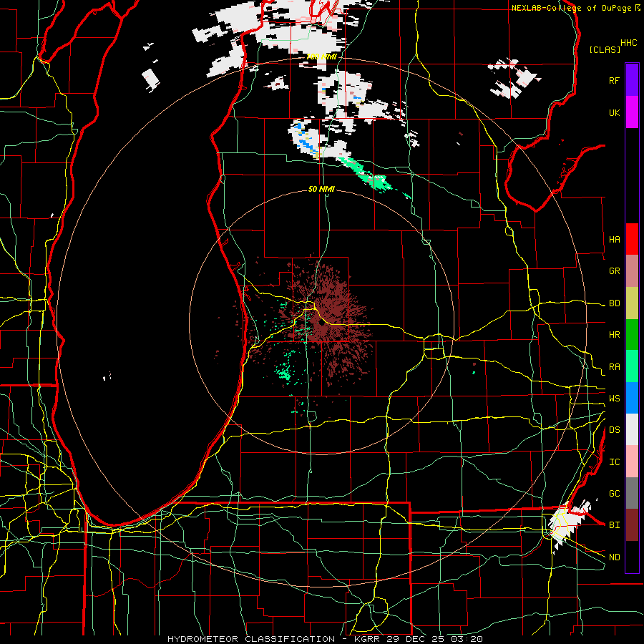Click the HA red legend swatch
644x644 pixels.
click(632, 239)
